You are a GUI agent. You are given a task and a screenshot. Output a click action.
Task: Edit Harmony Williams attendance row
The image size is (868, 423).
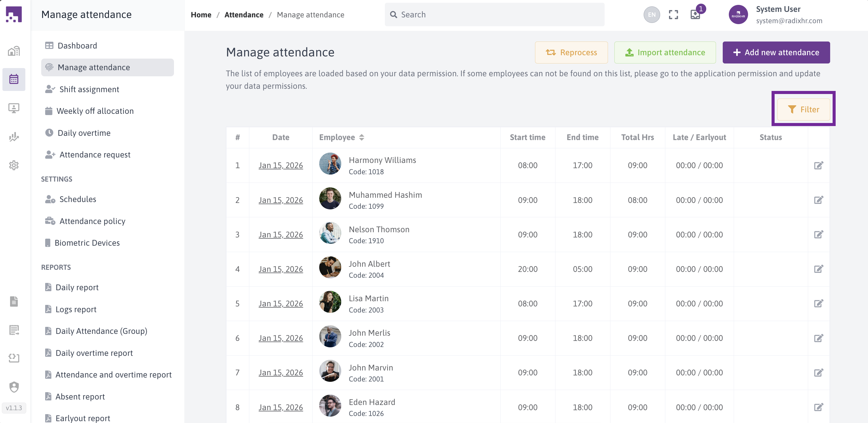819,165
